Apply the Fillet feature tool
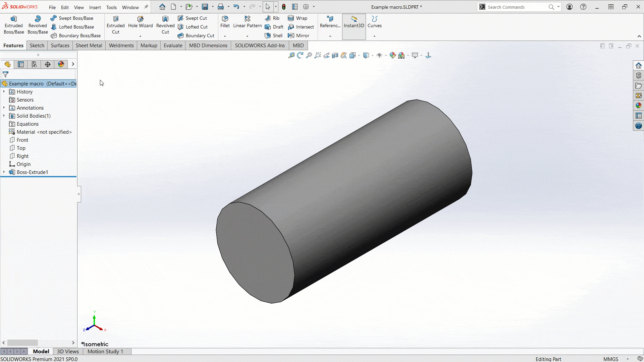Viewport: 644px width, 362px height. (x=225, y=22)
